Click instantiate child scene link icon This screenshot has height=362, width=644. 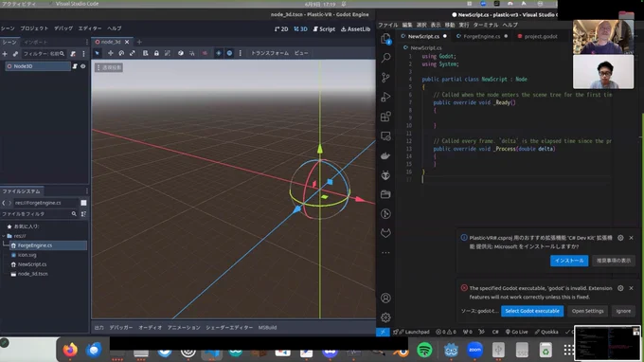click(x=15, y=54)
